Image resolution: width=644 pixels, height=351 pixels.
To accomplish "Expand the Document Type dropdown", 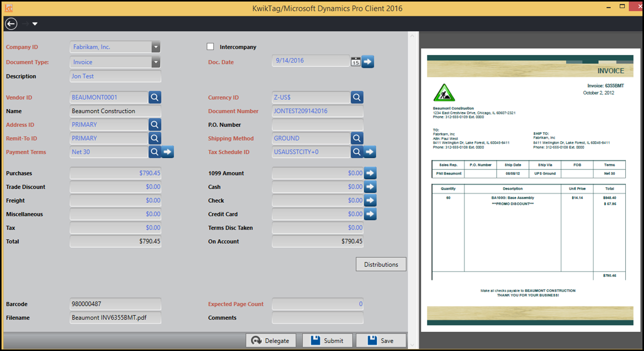I will coord(156,62).
